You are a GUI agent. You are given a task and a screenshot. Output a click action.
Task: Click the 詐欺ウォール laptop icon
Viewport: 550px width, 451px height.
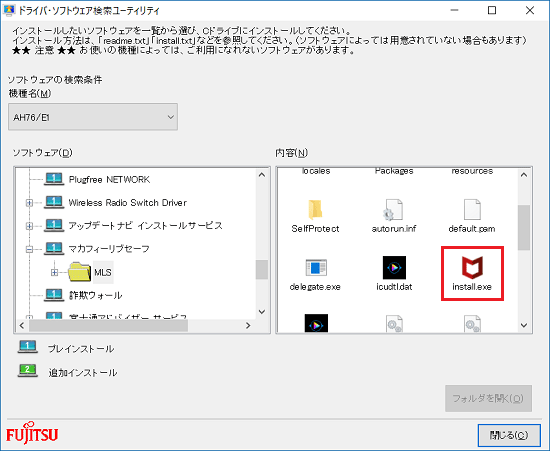point(54,295)
